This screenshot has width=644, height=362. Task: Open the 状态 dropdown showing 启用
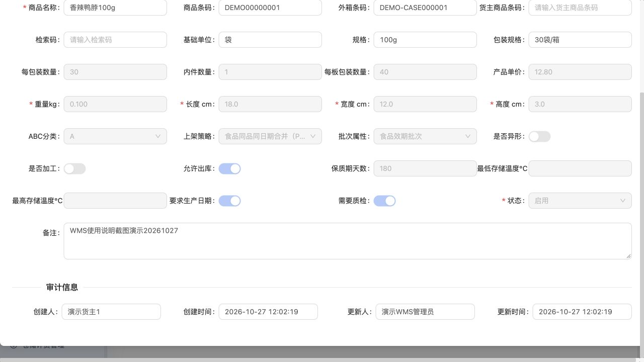tap(580, 201)
